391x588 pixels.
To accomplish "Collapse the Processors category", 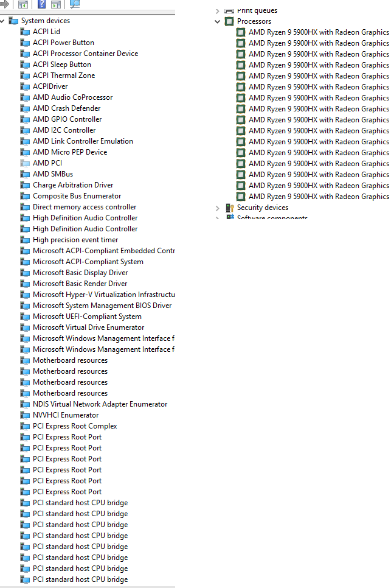I will click(x=217, y=22).
